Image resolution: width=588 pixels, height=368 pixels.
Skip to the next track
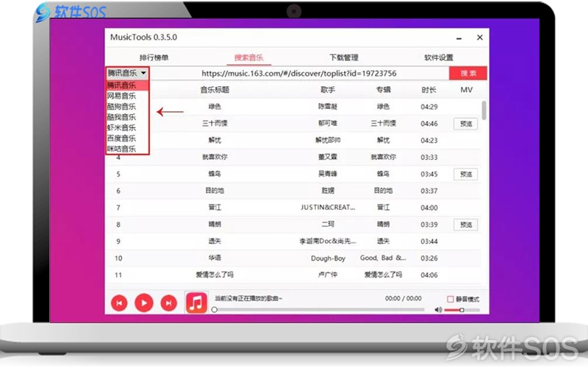pos(169,303)
